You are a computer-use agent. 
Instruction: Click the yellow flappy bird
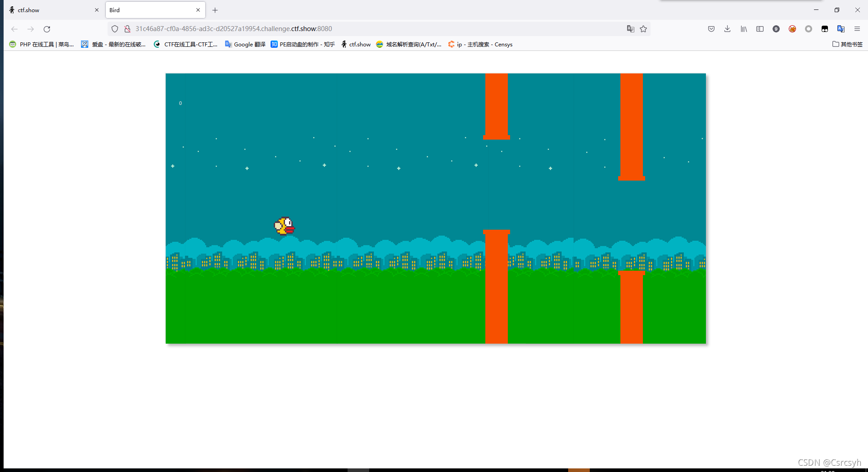coord(285,226)
